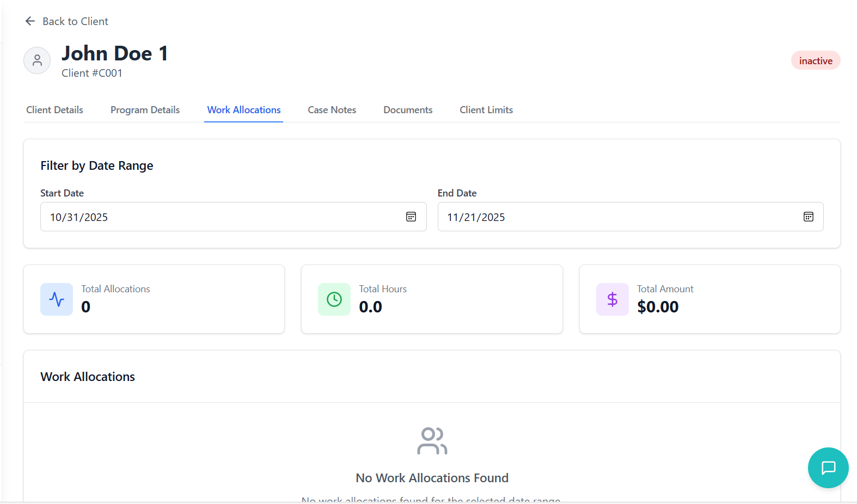View the Client Limits tab

pos(486,110)
